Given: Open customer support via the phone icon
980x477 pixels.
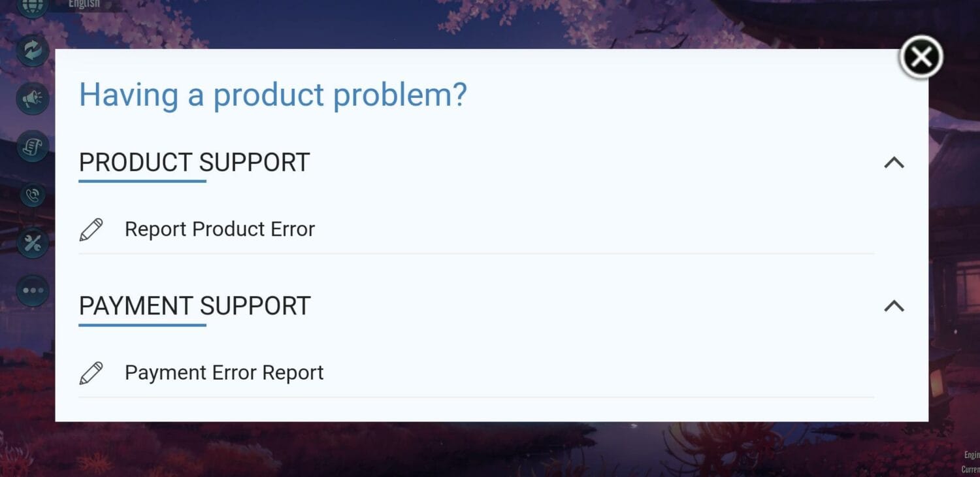Looking at the screenshot, I should [31, 195].
